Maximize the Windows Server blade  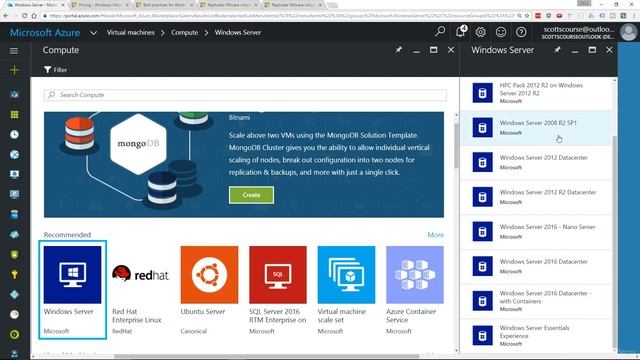pyautogui.click(x=592, y=50)
